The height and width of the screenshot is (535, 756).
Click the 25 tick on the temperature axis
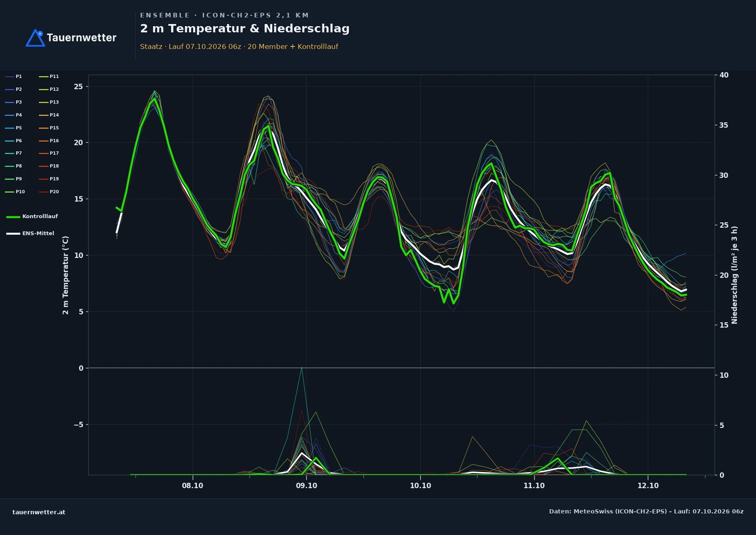coord(78,87)
